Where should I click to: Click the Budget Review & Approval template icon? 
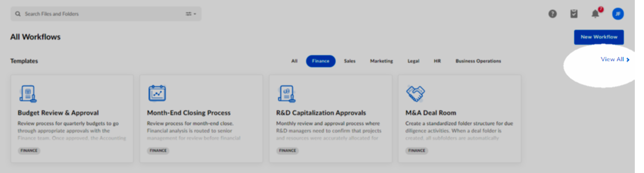28,93
